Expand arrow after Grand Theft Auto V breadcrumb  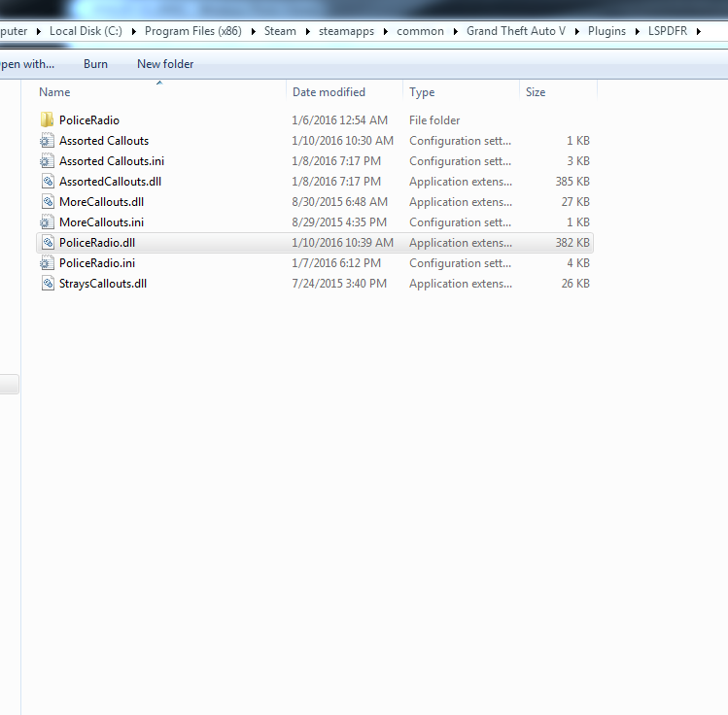point(577,31)
